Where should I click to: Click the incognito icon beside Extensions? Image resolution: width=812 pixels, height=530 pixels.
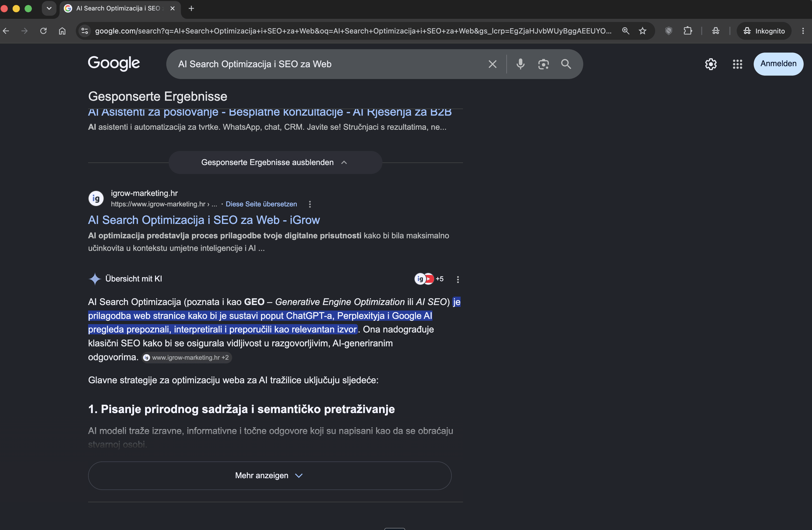716,31
